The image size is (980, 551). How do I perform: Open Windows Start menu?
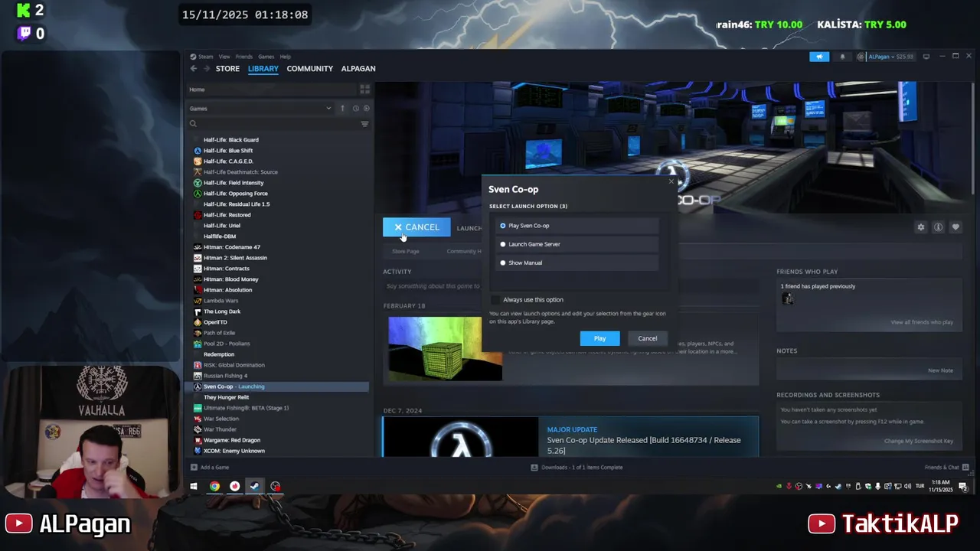[194, 486]
